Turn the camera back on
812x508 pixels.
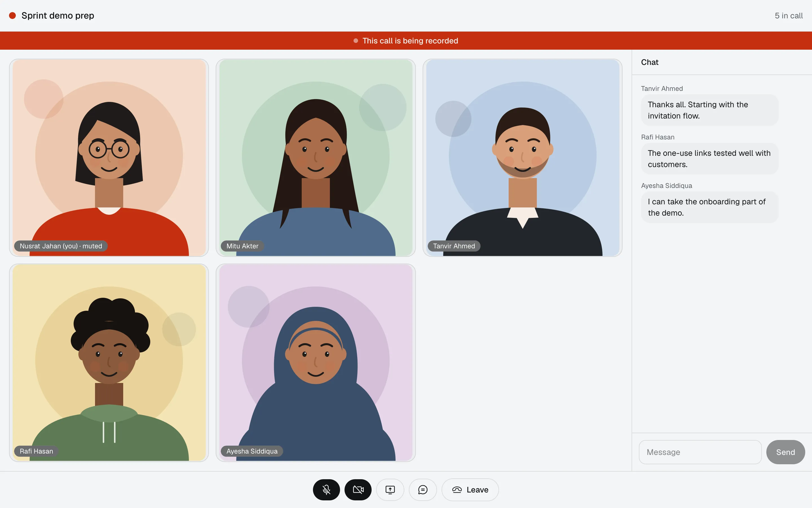pyautogui.click(x=358, y=490)
